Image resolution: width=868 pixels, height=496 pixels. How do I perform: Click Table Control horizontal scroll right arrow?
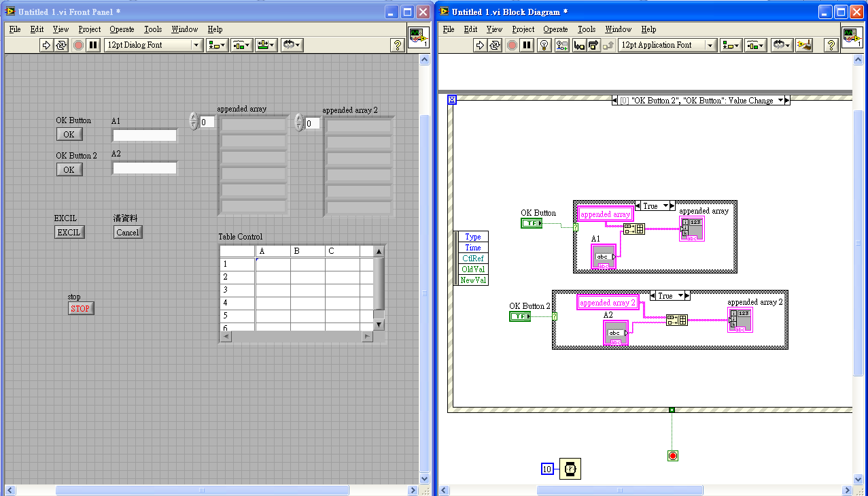point(368,336)
